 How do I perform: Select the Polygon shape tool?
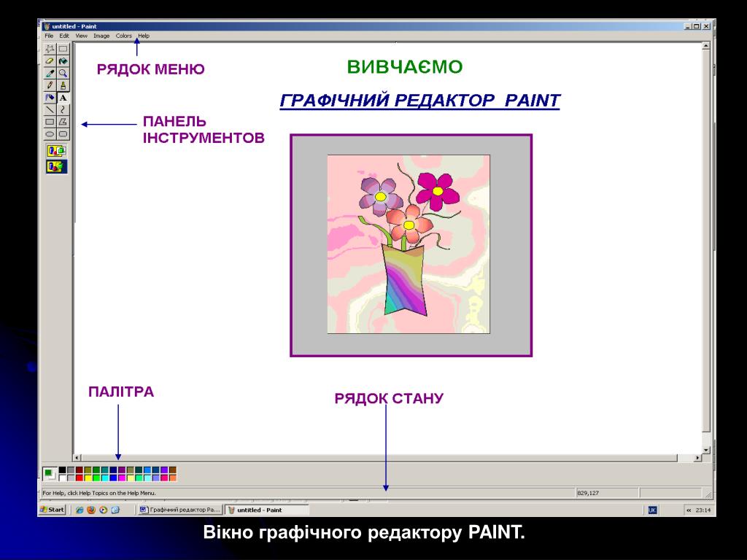point(63,122)
